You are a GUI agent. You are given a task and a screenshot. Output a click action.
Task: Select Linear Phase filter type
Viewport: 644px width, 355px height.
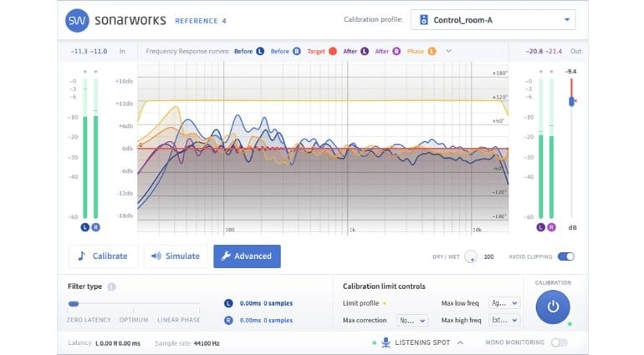179,320
